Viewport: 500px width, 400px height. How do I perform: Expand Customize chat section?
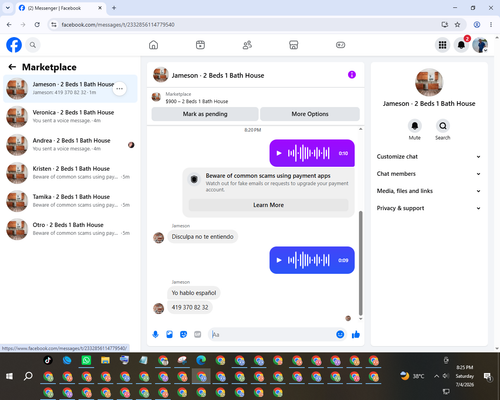point(429,157)
